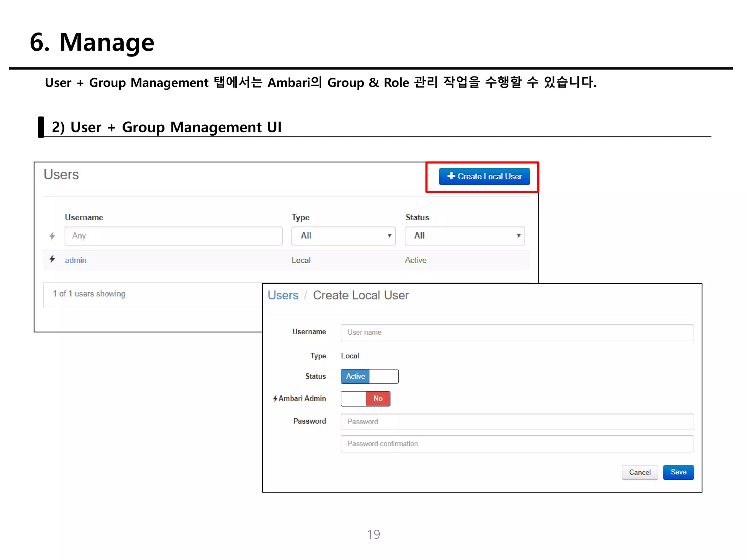
Task: Click the Username column header
Action: point(84,217)
